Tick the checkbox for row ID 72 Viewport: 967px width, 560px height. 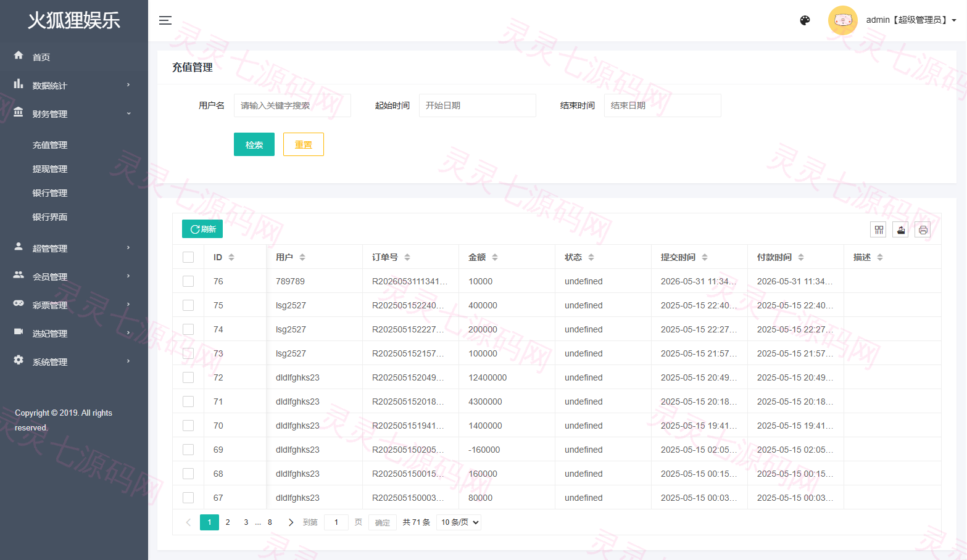(x=188, y=377)
